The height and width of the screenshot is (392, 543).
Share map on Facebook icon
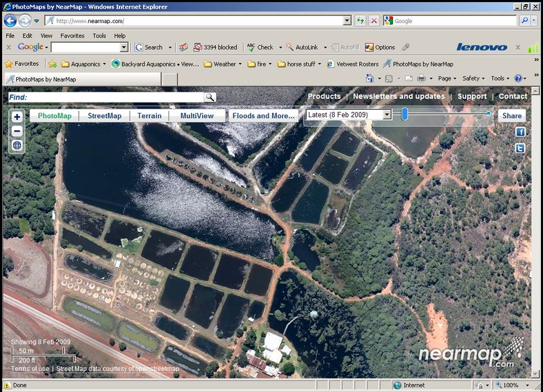point(521,132)
